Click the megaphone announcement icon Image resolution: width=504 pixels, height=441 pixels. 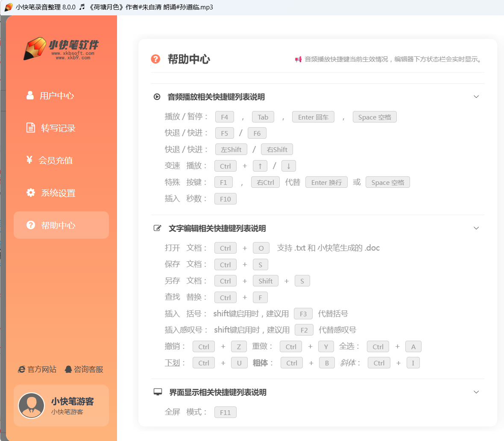click(x=298, y=59)
